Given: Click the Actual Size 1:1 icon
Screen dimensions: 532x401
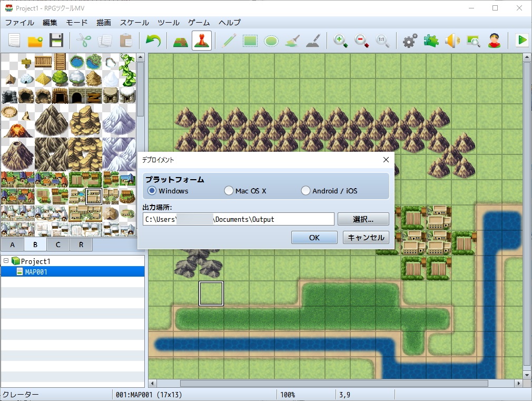Looking at the screenshot, I should [382, 41].
